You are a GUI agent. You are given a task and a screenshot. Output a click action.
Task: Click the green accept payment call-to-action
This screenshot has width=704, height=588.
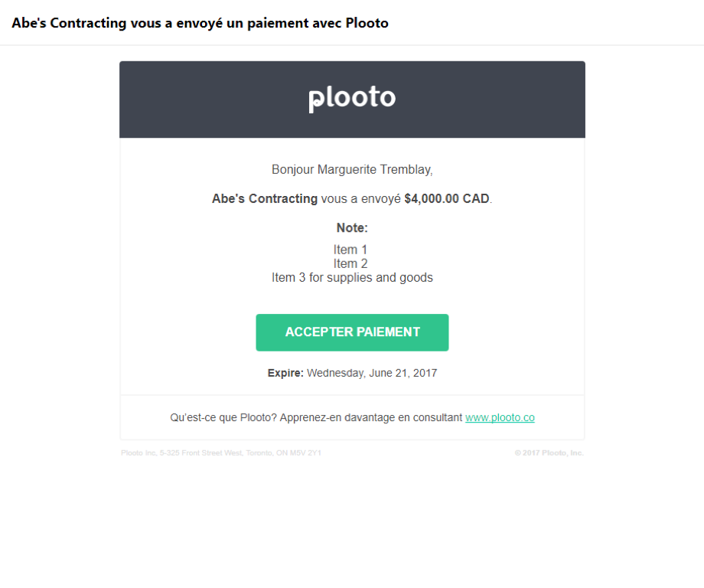[352, 332]
